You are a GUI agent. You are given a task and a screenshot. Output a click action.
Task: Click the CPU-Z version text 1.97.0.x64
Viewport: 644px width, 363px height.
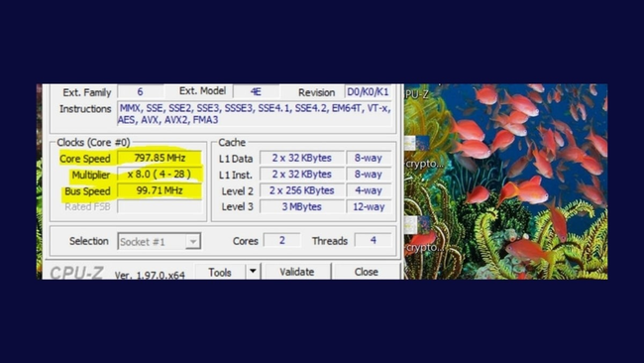[x=150, y=275]
